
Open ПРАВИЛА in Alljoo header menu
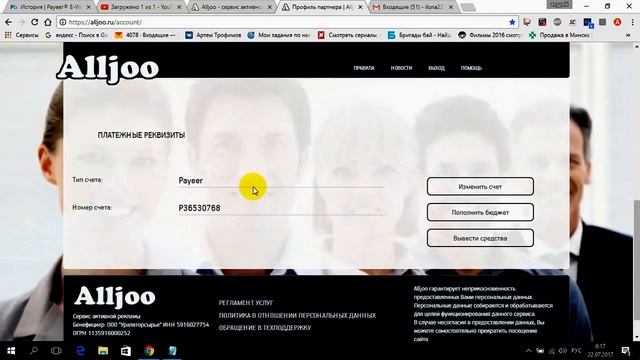click(x=364, y=68)
